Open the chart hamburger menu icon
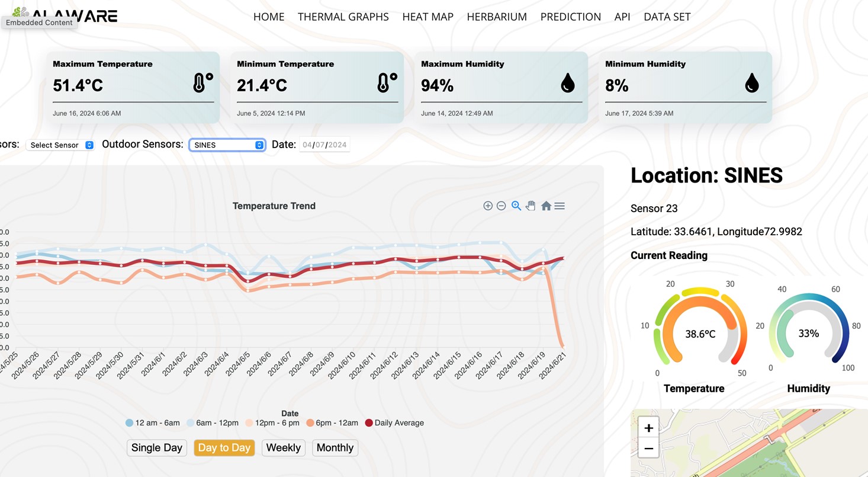868x477 pixels. pos(560,206)
